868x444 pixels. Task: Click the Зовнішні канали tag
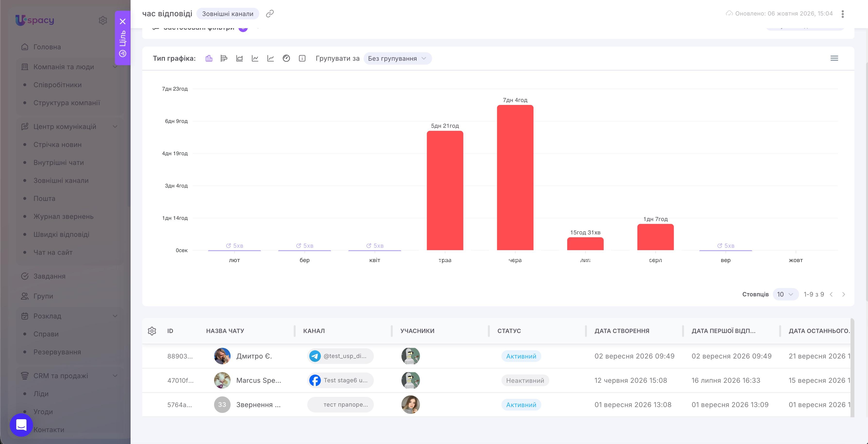click(228, 14)
